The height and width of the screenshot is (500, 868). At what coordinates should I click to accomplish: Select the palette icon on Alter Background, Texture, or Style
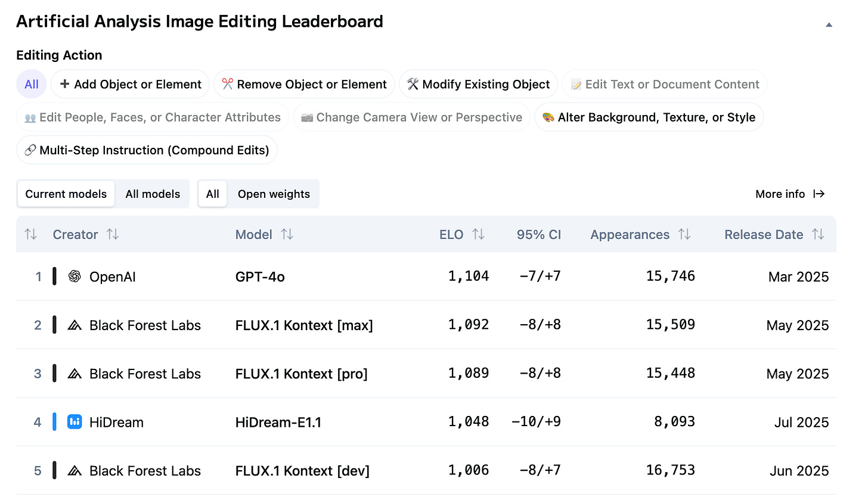click(x=548, y=117)
